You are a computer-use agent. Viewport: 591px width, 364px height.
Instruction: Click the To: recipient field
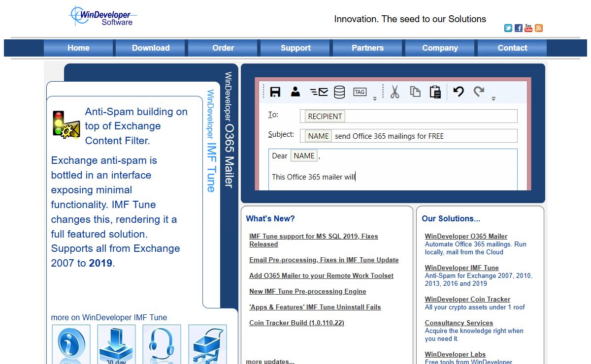[x=409, y=116]
